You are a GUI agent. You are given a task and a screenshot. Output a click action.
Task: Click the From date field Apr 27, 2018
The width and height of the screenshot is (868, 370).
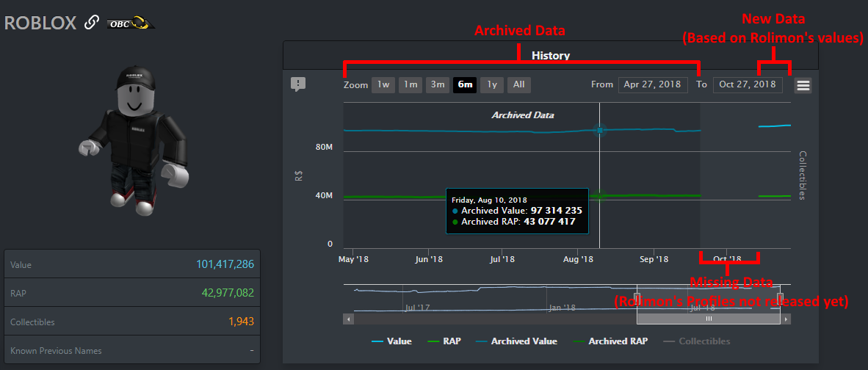654,85
